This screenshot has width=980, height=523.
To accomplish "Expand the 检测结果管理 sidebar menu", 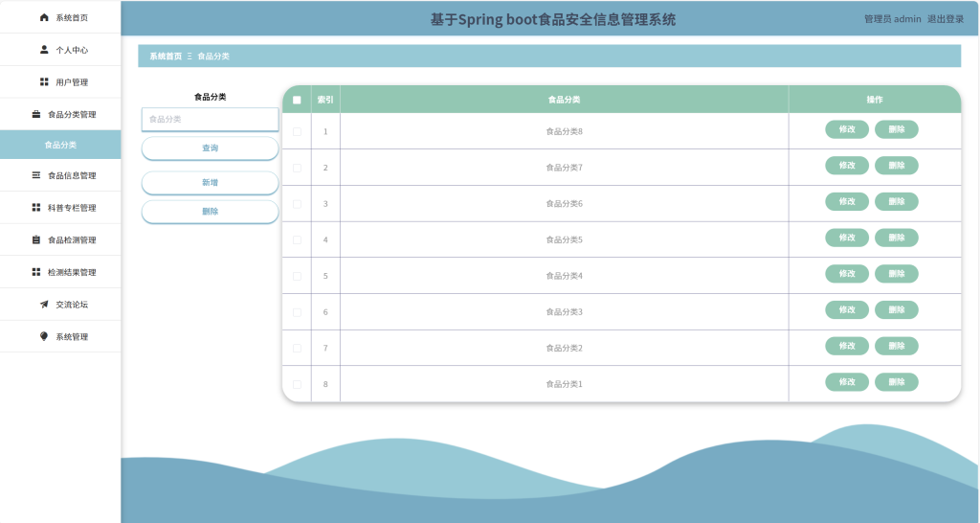I will (60, 272).
